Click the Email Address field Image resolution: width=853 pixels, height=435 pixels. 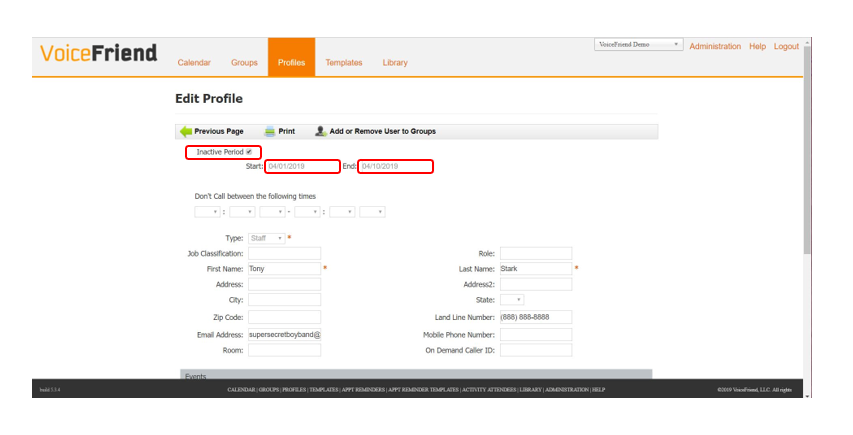pyautogui.click(x=285, y=335)
